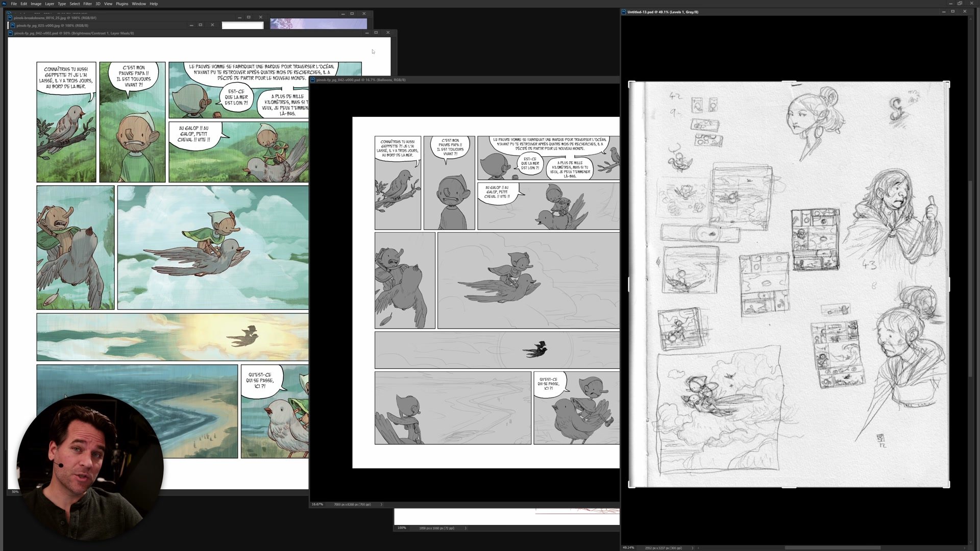Activate the pinok-breakdowns_0016_25.jpg window title bar
The width and height of the screenshot is (980, 551).
(128, 18)
